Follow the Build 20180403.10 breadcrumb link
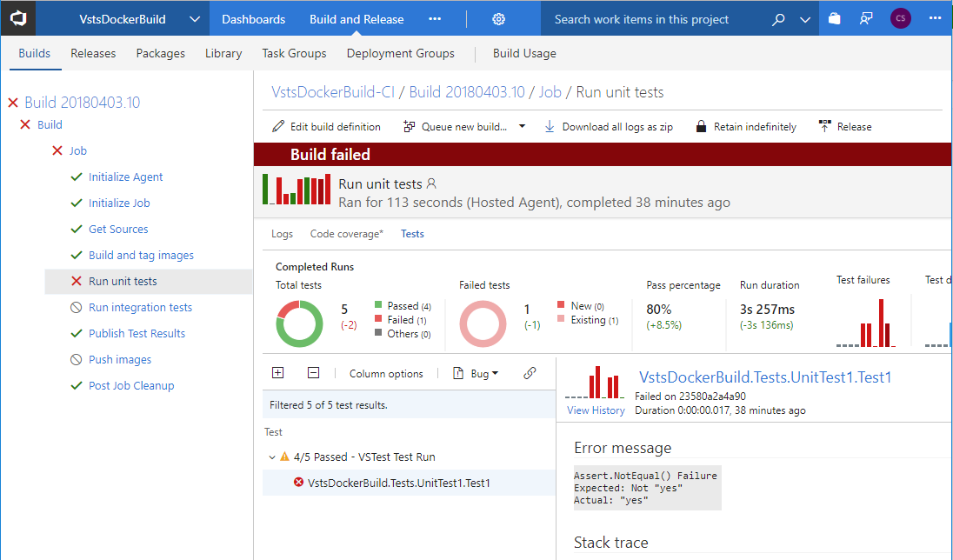Screen dimensions: 953x560 (467, 92)
